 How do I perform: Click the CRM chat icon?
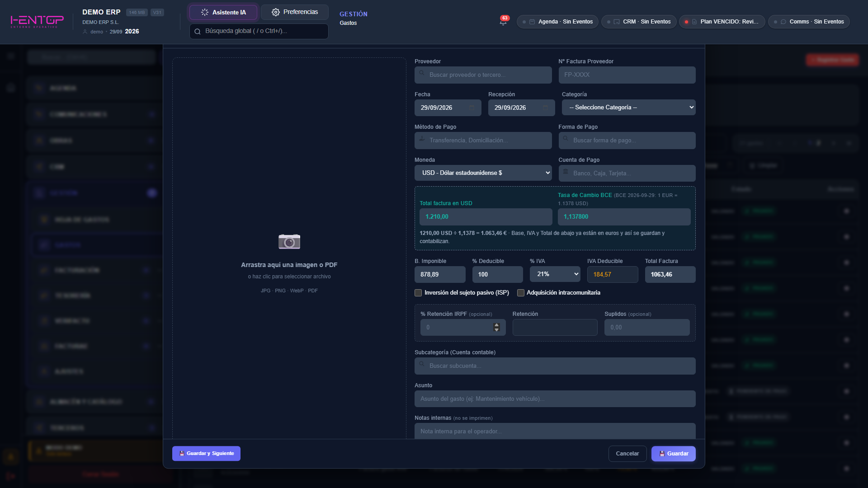(x=617, y=22)
